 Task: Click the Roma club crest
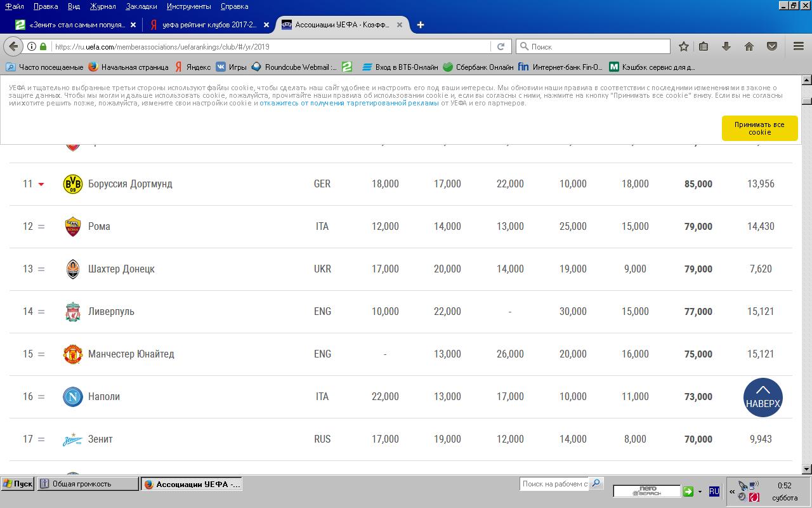[x=73, y=227]
